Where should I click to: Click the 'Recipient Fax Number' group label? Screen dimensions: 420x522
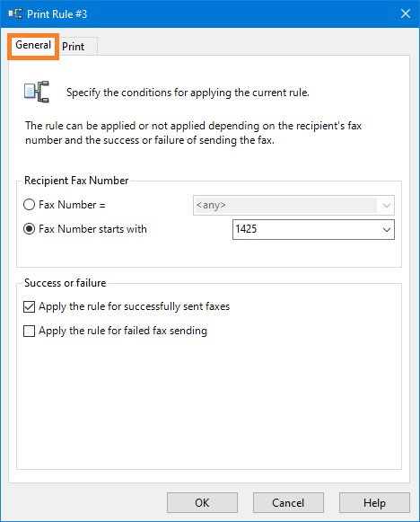76,181
